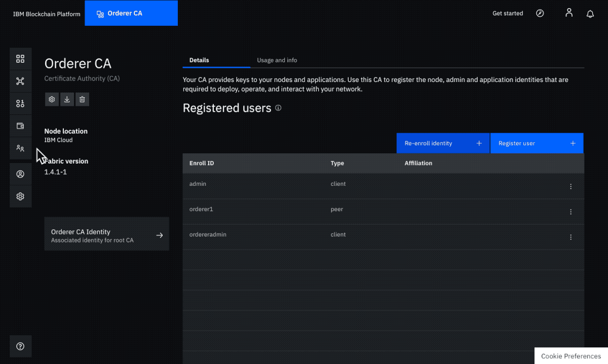Image resolution: width=608 pixels, height=364 pixels.
Task: Open the Channels icon in sidebar
Action: [x=20, y=103]
